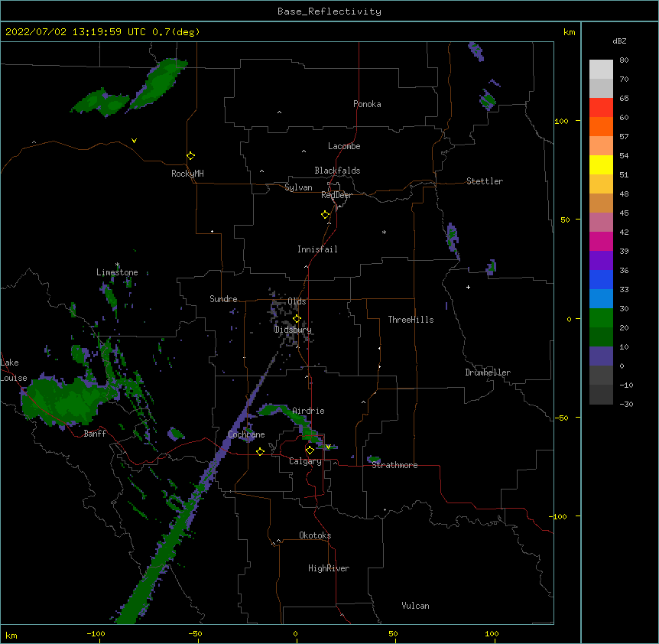Click the yellow diamond marker south of RedDeer
This screenshot has width=659, height=644.
[326, 215]
